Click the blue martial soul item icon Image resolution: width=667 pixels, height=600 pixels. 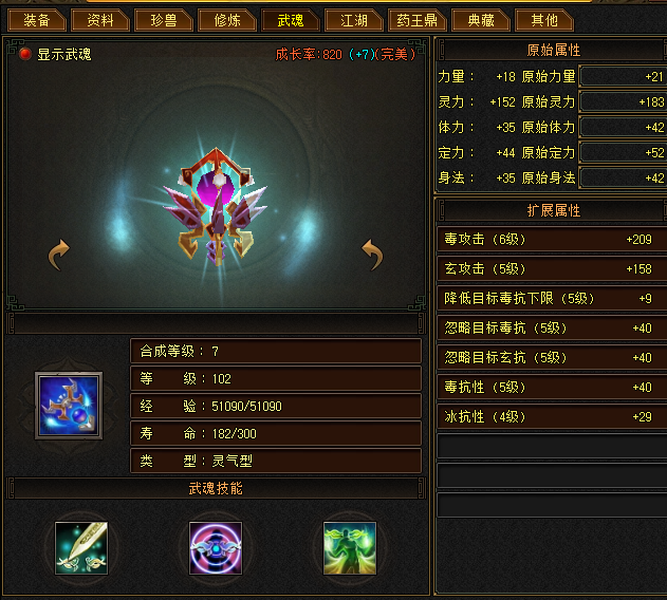point(68,406)
